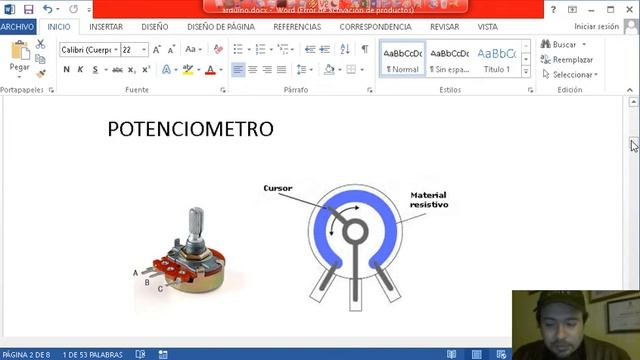Switch to the DISEÑO DE PÁGINA tab
The height and width of the screenshot is (360, 640).
pyautogui.click(x=221, y=27)
